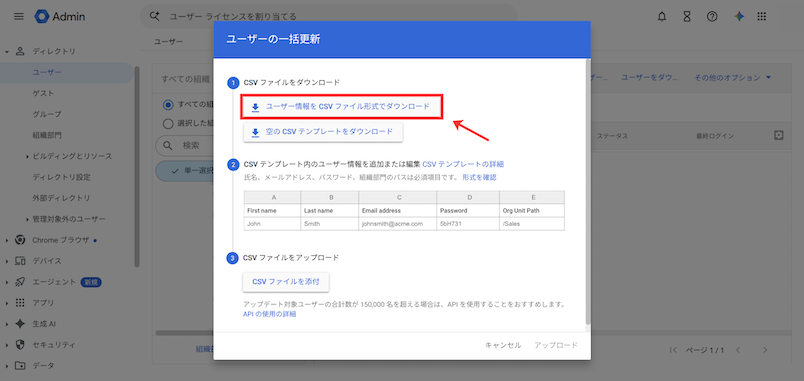Go to next page of user list

tap(765, 350)
